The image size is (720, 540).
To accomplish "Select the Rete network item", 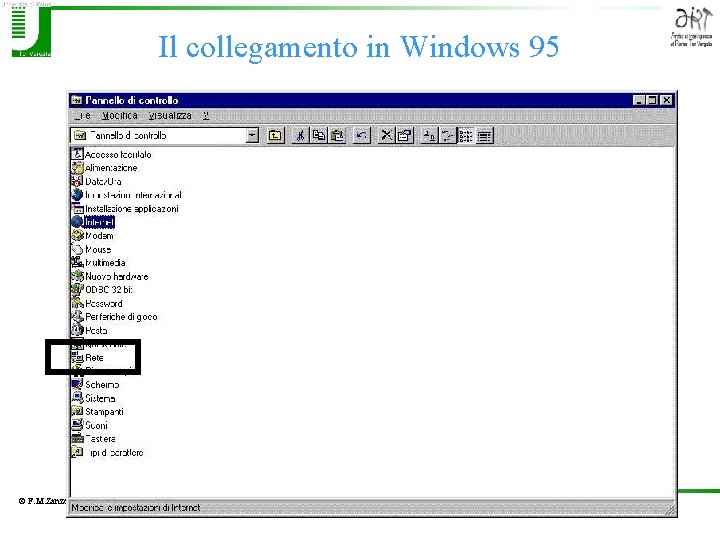I will pos(88,357).
